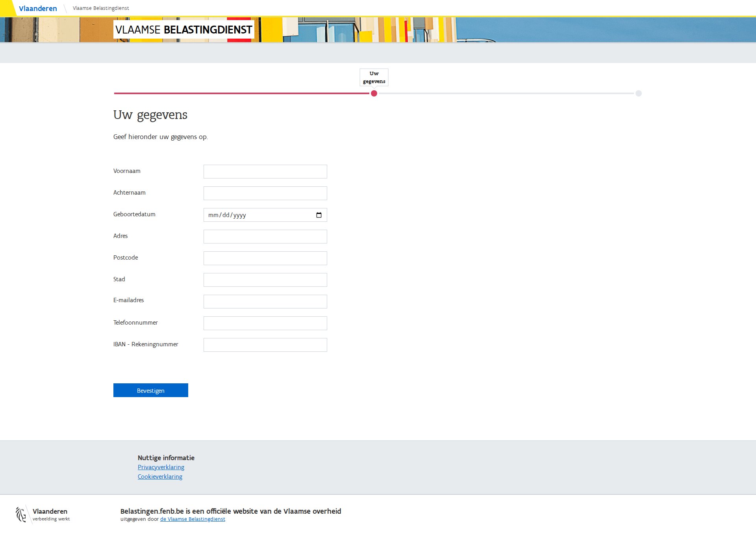The width and height of the screenshot is (756, 548).
Task: Open the Privacyverklaring link
Action: (161, 467)
